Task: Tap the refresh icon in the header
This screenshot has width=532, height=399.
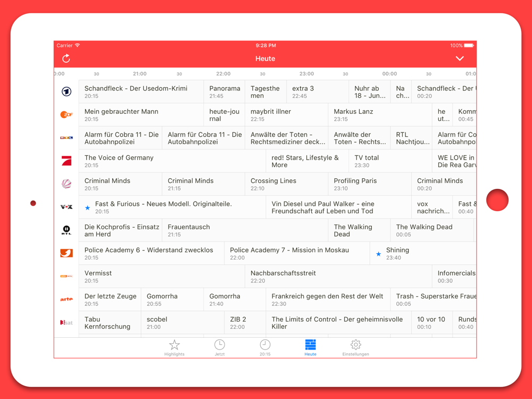Action: point(66,59)
